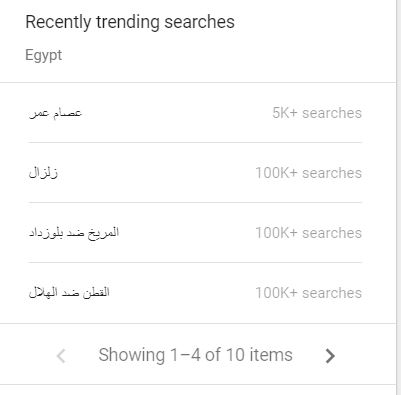
Task: Go to next page of trending items
Action: click(x=330, y=356)
